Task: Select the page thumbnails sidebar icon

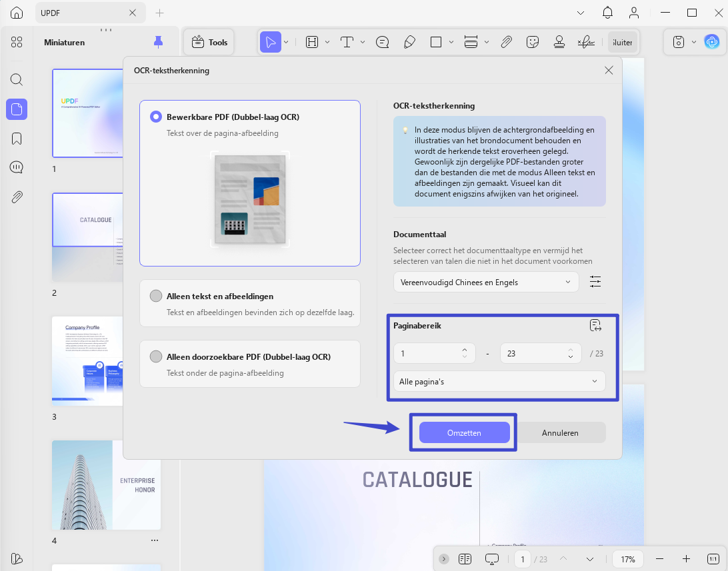Action: 17,109
